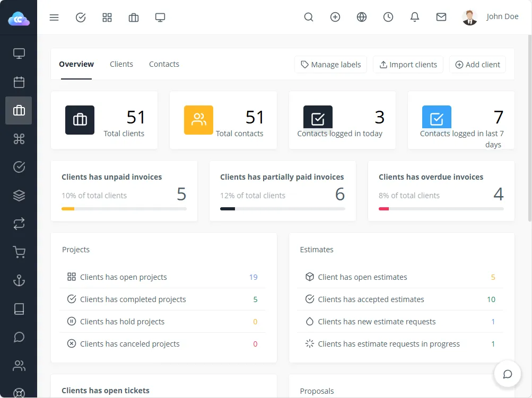
Task: Click the Total clients summary card
Action: tap(104, 120)
